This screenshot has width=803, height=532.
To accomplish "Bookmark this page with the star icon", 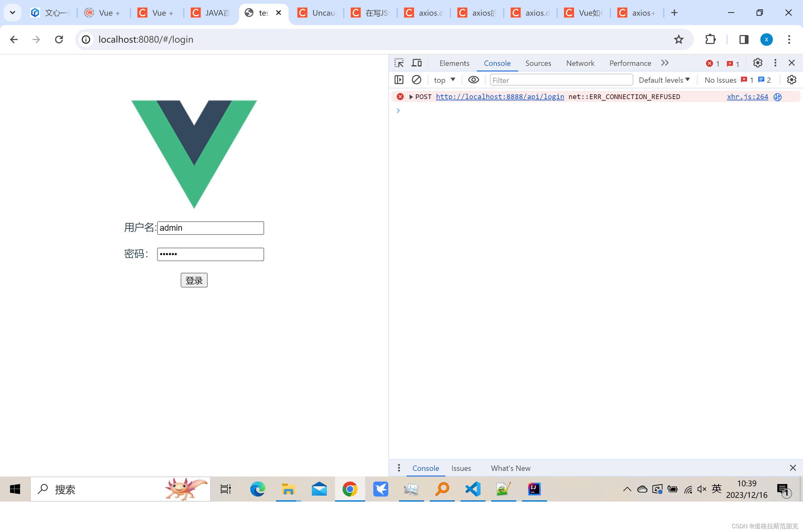I will 678,40.
